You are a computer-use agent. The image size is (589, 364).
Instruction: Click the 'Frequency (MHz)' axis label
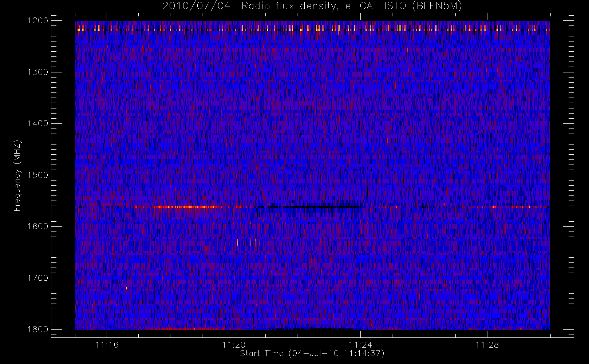[x=17, y=175]
